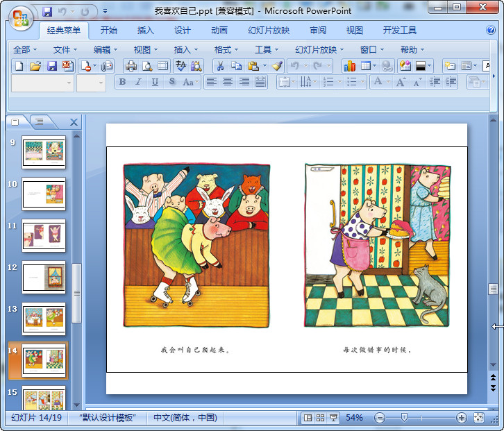Close the slides thumbnail pane
The height and width of the screenshot is (431, 504).
(x=74, y=122)
